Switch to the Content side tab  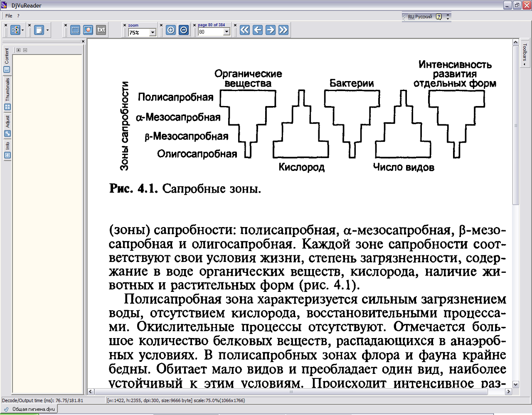coord(7,60)
